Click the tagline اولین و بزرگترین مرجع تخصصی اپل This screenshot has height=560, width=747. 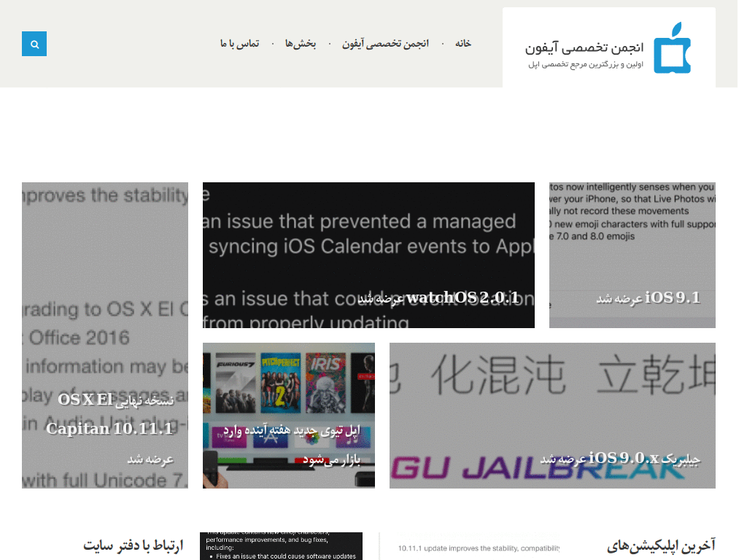tap(586, 64)
